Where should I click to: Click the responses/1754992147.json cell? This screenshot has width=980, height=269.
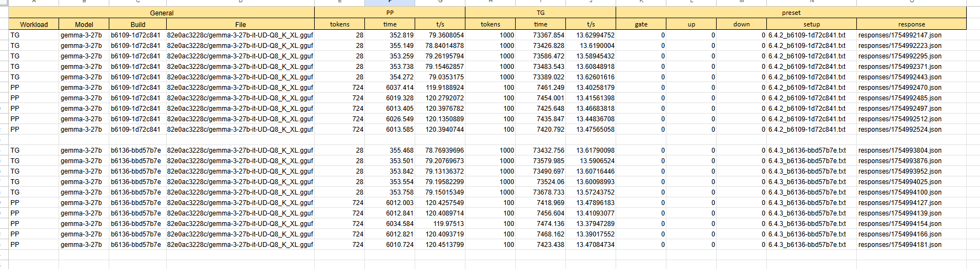[x=912, y=35]
